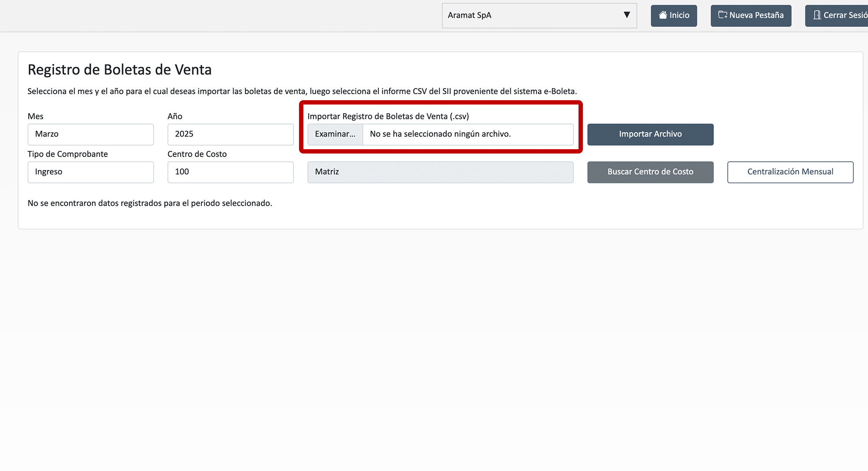868x471 pixels.
Task: Click the Importar Archivo button
Action: pos(650,134)
